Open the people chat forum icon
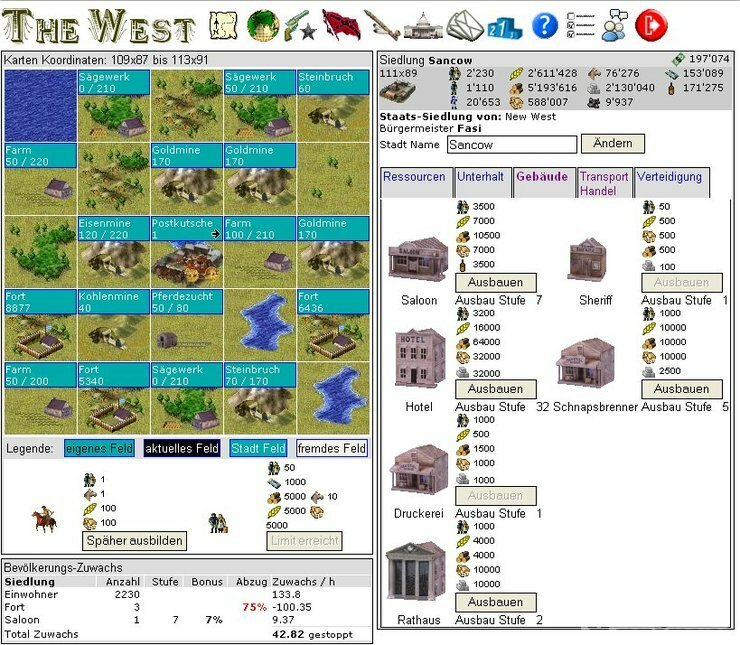The image size is (740, 645). point(615,25)
